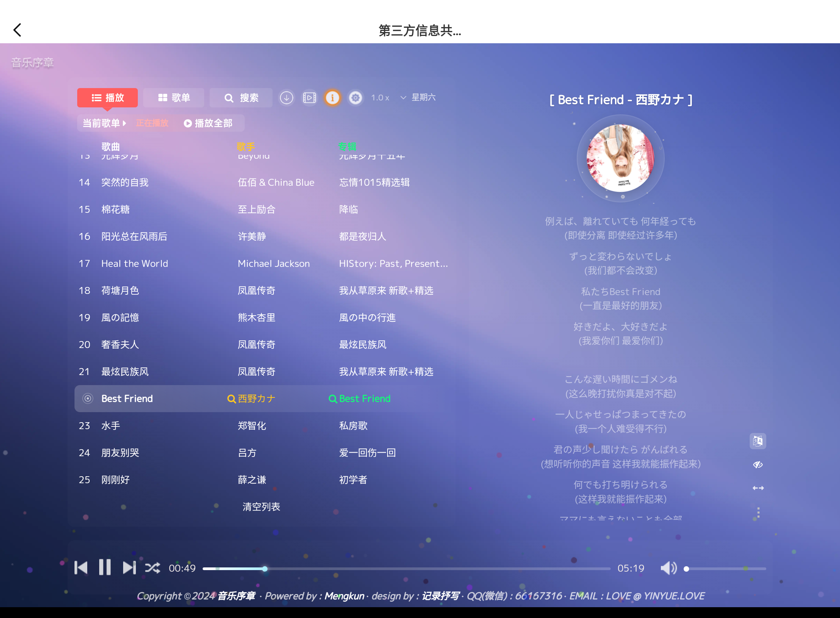Open the video/MV film icon
The height and width of the screenshot is (618, 840).
[x=309, y=98]
